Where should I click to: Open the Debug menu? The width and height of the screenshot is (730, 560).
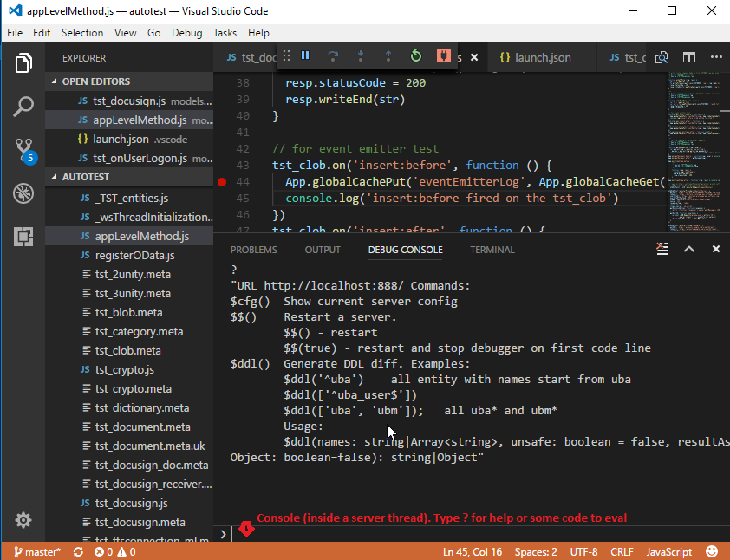[184, 32]
